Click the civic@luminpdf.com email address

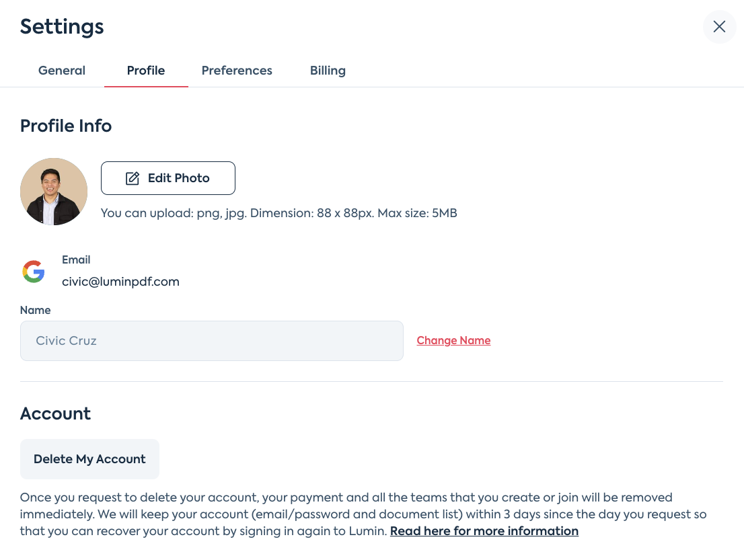click(120, 282)
